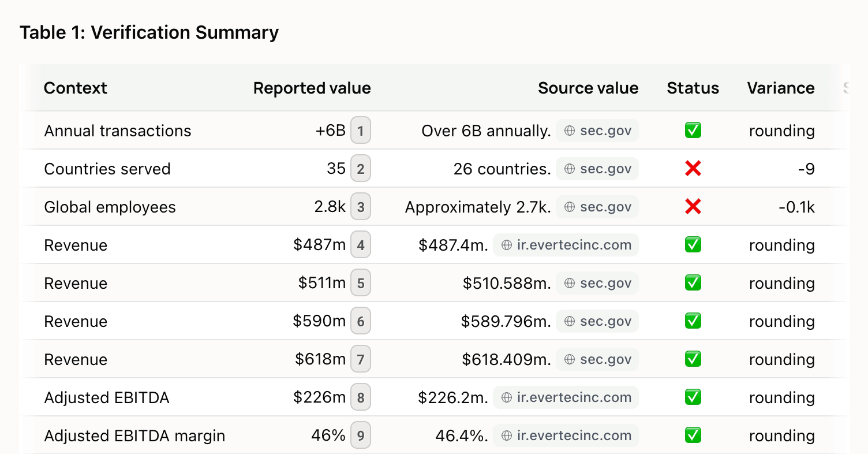Screen dimensions: 868x454
Task: Open sec.gov source for Approximately 2.7k
Action: 597,207
